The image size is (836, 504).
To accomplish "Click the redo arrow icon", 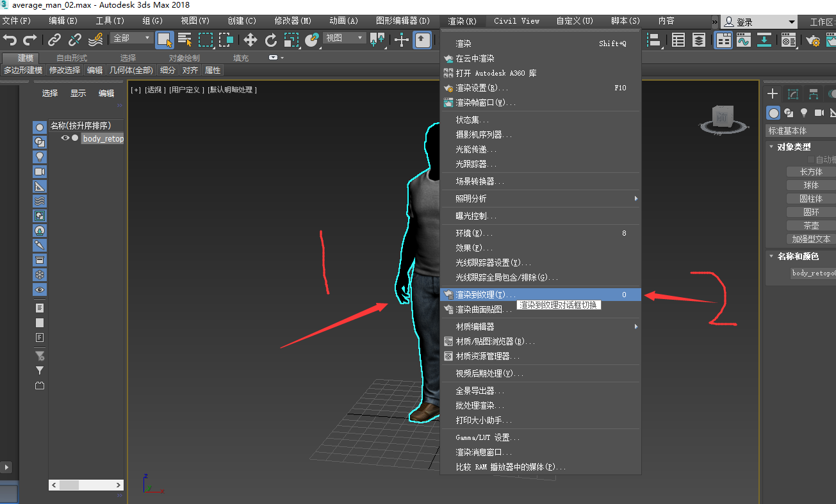I will pyautogui.click(x=29, y=40).
